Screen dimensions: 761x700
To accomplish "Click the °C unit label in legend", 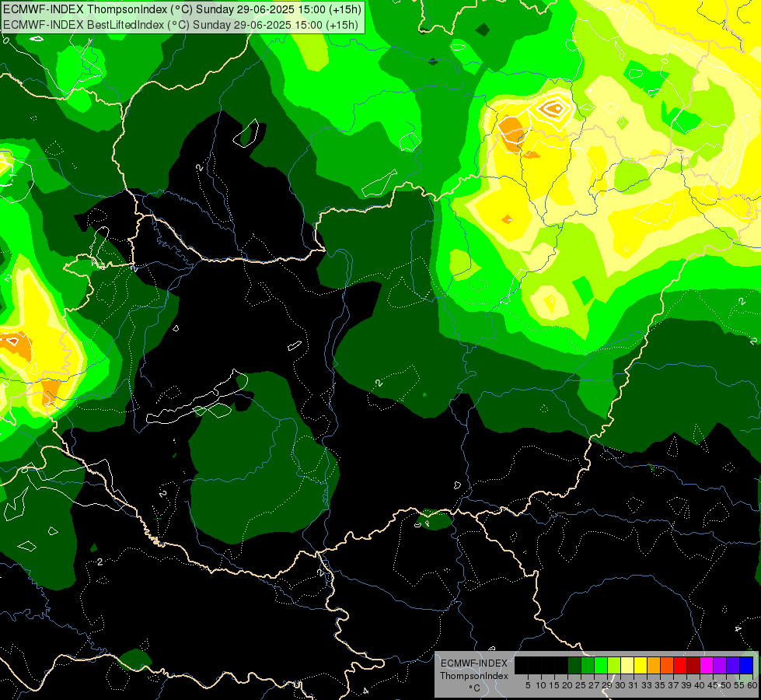I will pos(474,688).
